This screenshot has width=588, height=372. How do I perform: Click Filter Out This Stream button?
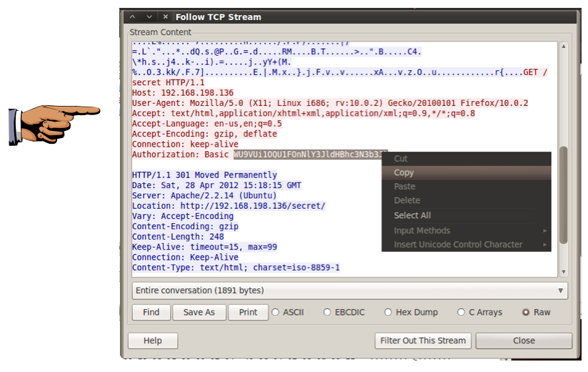point(423,341)
